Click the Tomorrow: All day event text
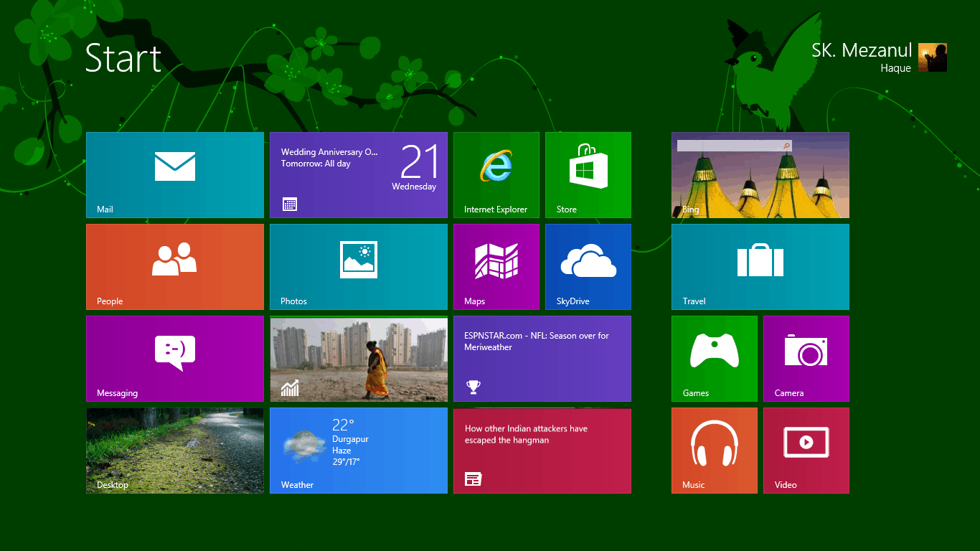 pyautogui.click(x=316, y=164)
